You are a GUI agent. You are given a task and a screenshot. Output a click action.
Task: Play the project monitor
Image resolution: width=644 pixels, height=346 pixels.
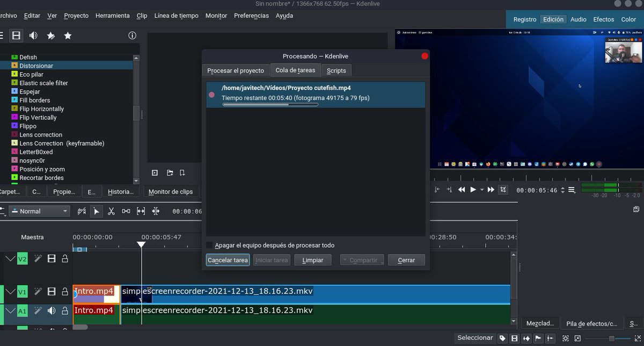pyautogui.click(x=473, y=190)
